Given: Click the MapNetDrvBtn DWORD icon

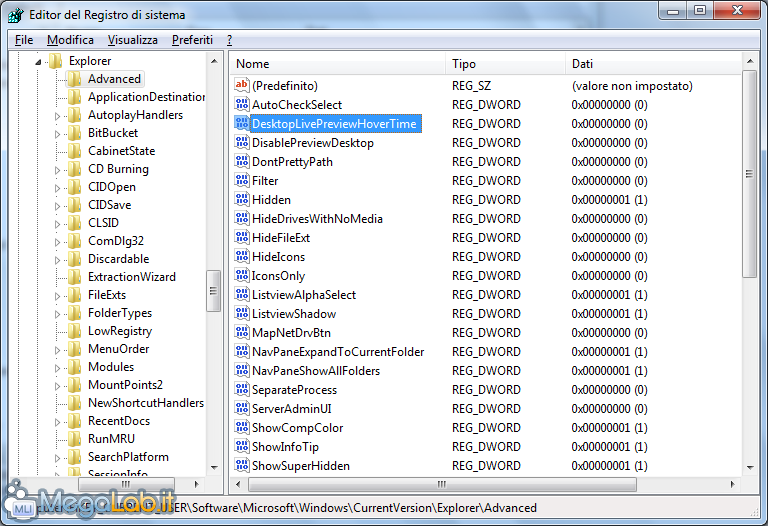Looking at the screenshot, I should pyautogui.click(x=242, y=333).
